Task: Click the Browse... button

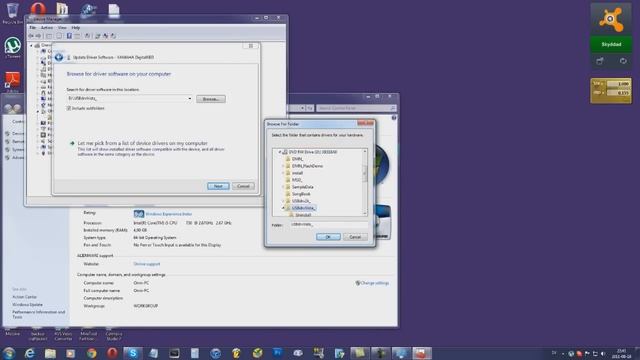Action: click(211, 99)
